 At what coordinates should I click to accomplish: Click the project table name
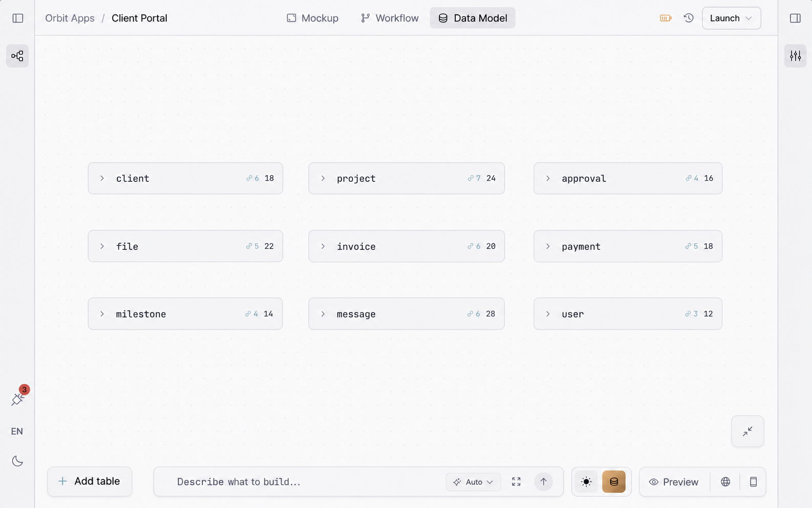(x=356, y=179)
